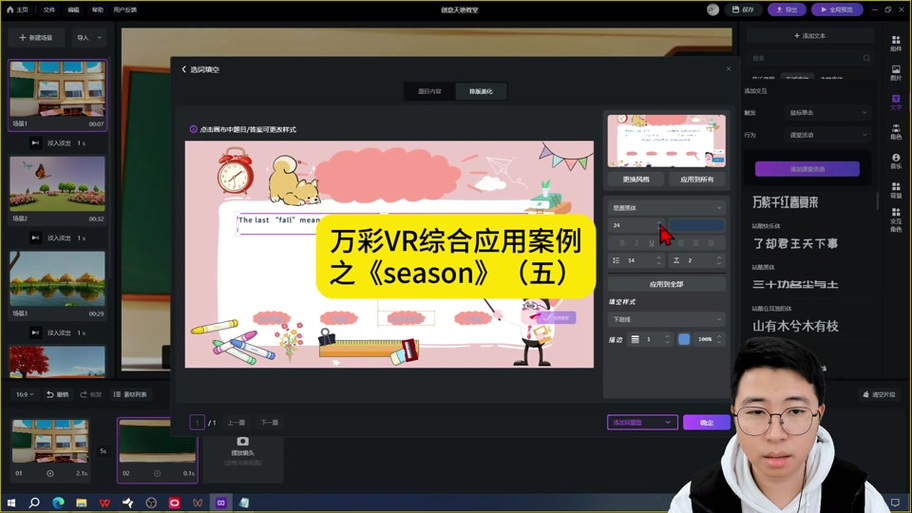Click the purple info hint icon
The width and height of the screenshot is (912, 513).
click(x=193, y=129)
